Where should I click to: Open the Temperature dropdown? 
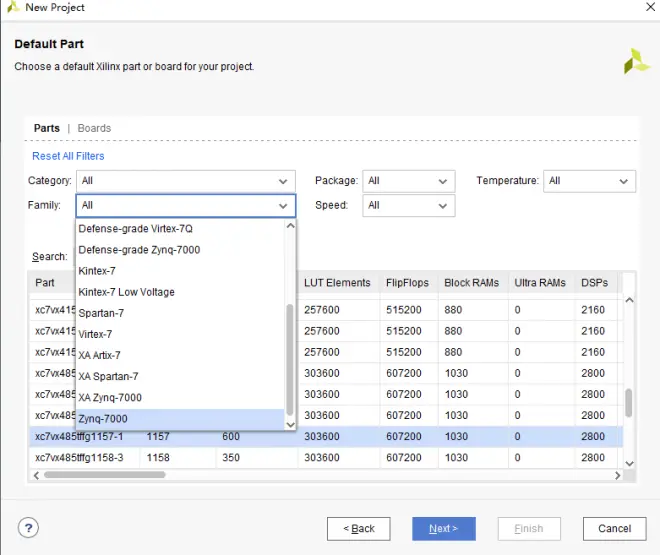(589, 181)
